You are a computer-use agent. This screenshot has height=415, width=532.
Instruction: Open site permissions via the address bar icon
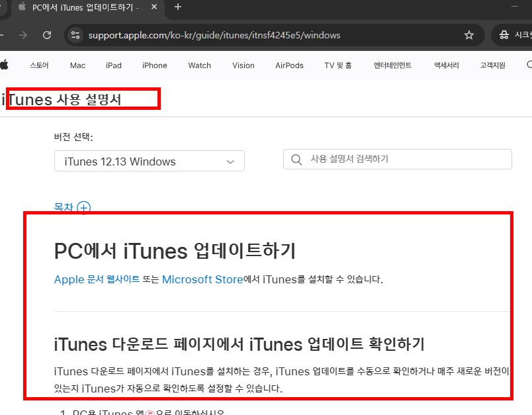[x=75, y=34]
